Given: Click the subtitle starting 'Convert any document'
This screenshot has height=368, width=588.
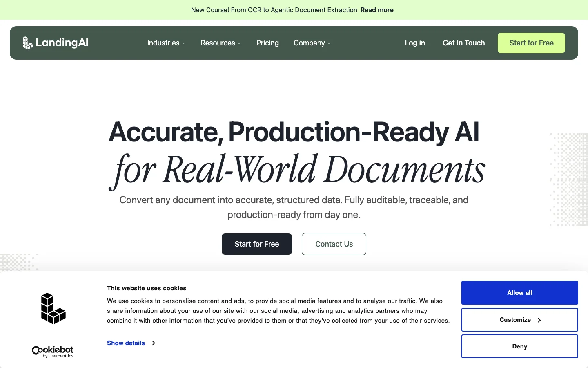Looking at the screenshot, I should click(x=294, y=207).
